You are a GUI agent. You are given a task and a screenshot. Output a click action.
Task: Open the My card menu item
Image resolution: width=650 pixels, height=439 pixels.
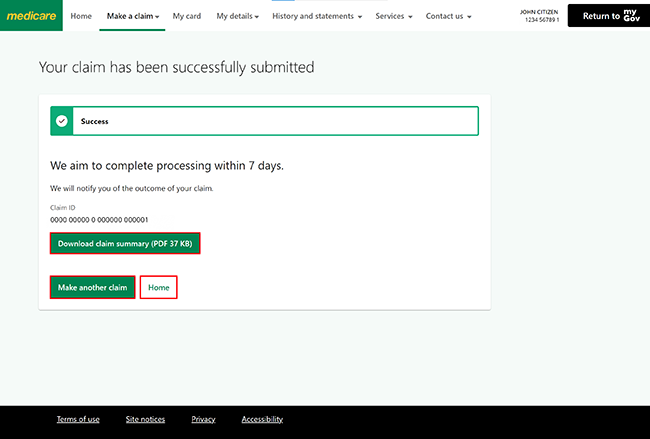tap(187, 16)
